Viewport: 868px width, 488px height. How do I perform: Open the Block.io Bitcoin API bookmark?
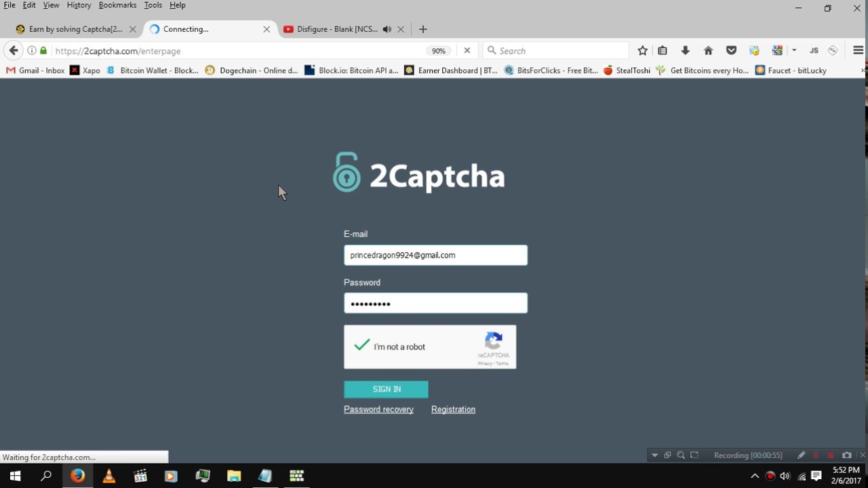point(351,70)
